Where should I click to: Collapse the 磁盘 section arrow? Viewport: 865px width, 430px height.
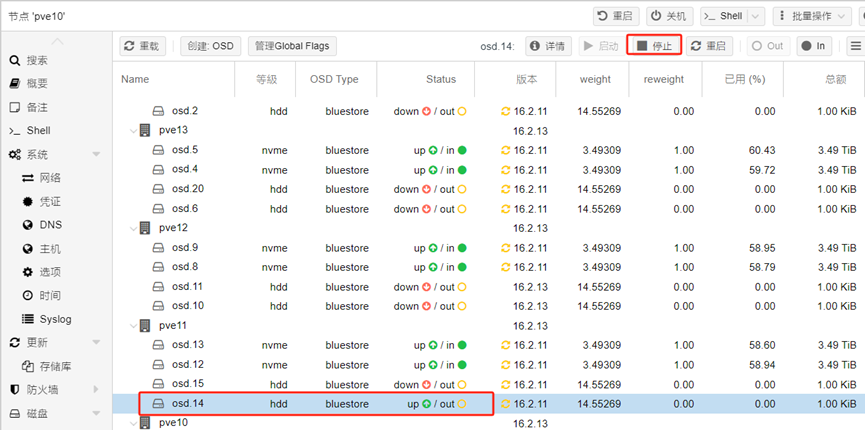click(x=97, y=413)
